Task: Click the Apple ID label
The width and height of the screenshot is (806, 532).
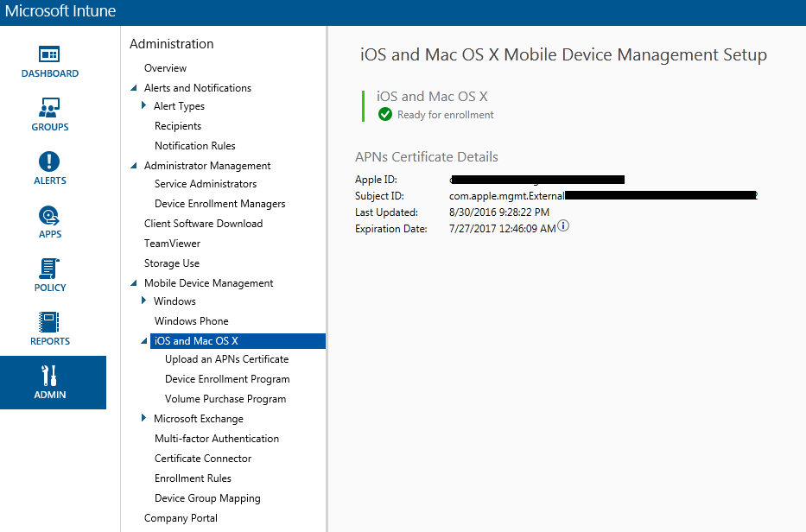Action: point(376,180)
